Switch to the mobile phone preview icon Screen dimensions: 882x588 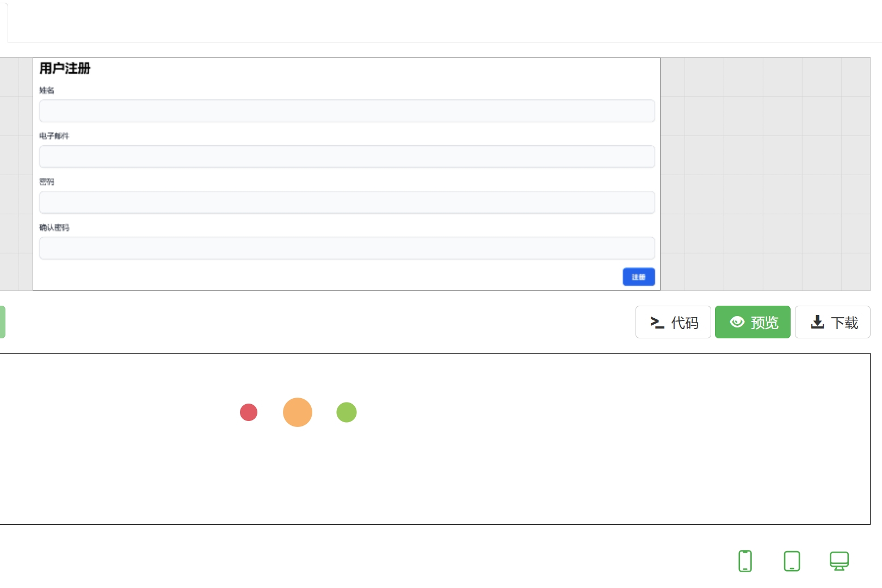(745, 561)
